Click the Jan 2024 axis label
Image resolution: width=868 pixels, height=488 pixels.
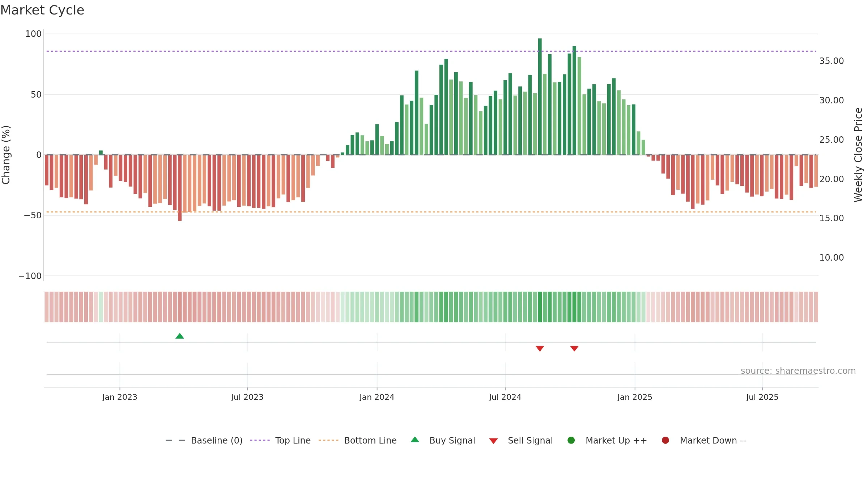(x=377, y=397)
